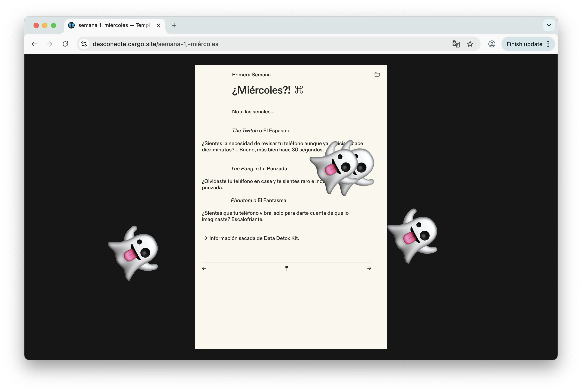Click the folder icon on the page
This screenshot has width=582, height=392.
click(x=377, y=74)
